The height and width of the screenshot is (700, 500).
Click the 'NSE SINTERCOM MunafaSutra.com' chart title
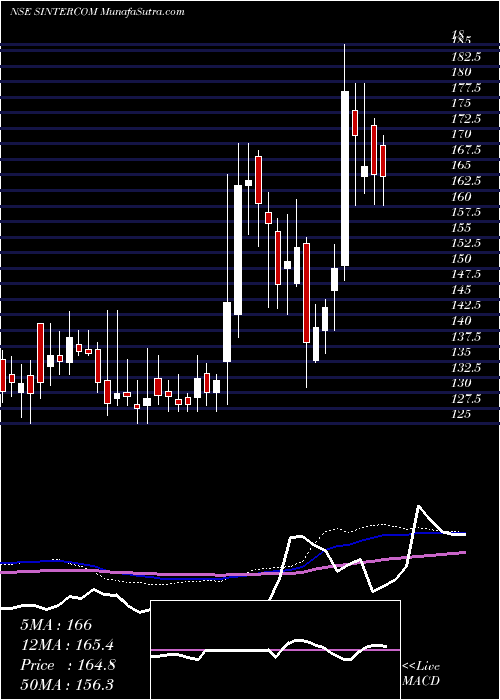tap(97, 12)
